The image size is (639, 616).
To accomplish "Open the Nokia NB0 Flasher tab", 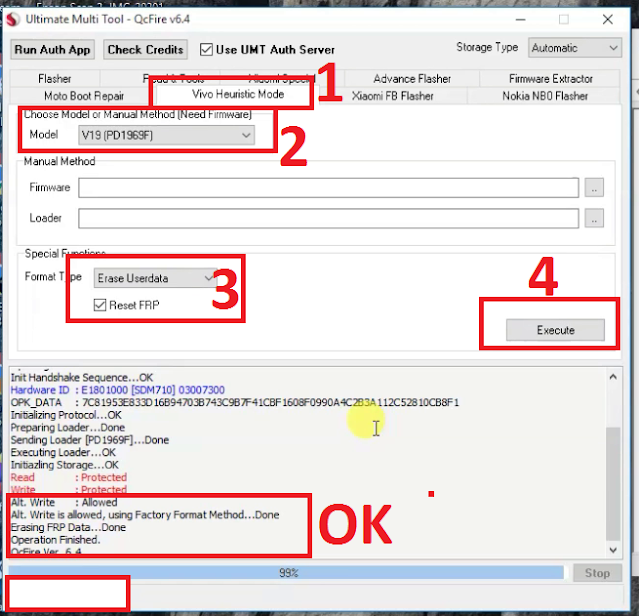I will click(545, 96).
